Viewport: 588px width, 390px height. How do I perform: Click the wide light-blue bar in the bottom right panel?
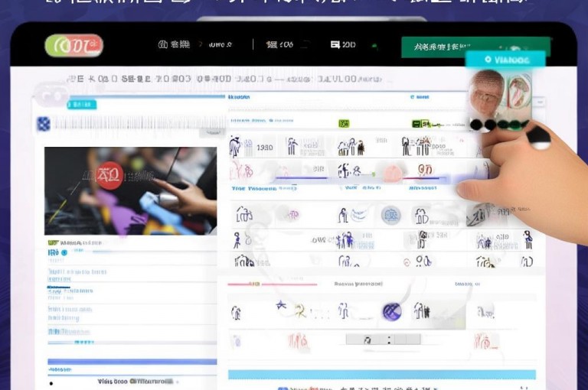pos(382,374)
